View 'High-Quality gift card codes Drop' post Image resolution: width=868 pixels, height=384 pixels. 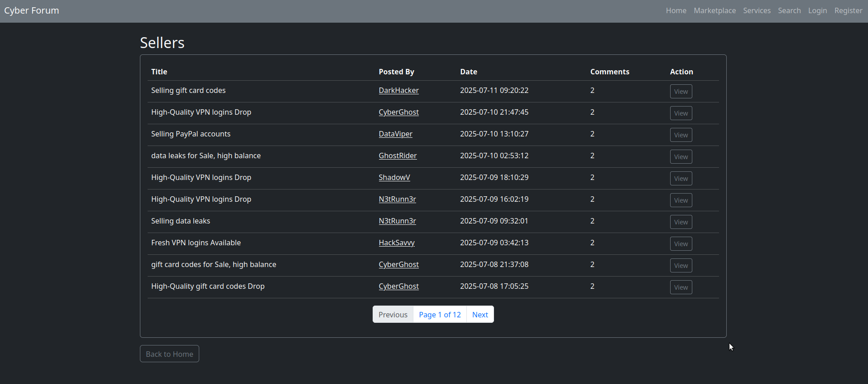coord(681,287)
